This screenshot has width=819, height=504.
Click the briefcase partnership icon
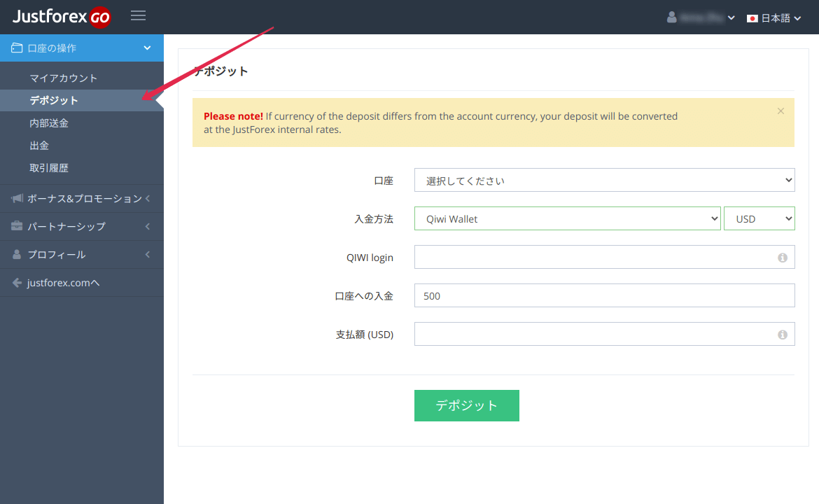coord(17,226)
